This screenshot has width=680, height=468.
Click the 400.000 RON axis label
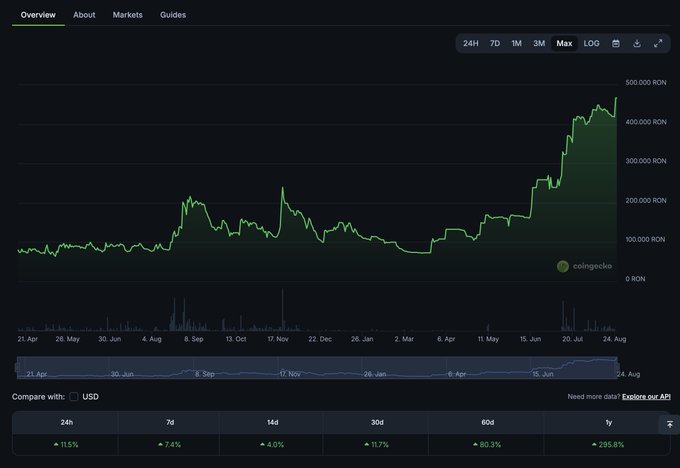[x=646, y=122]
